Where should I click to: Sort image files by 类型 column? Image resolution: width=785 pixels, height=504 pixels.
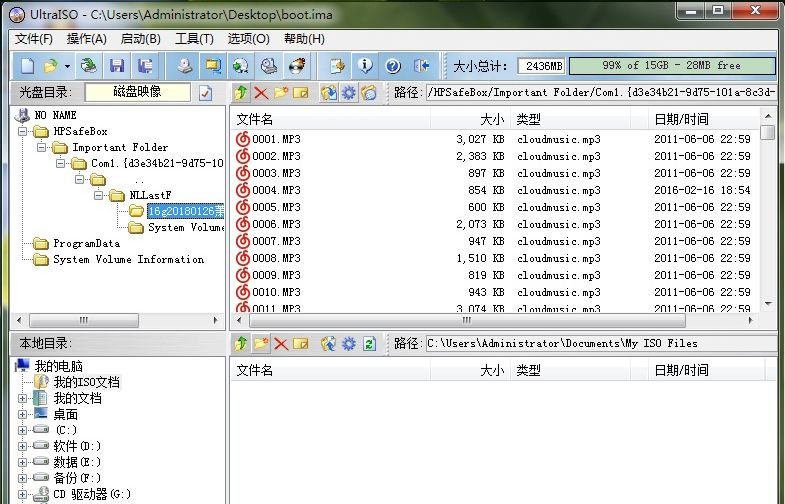(571, 119)
